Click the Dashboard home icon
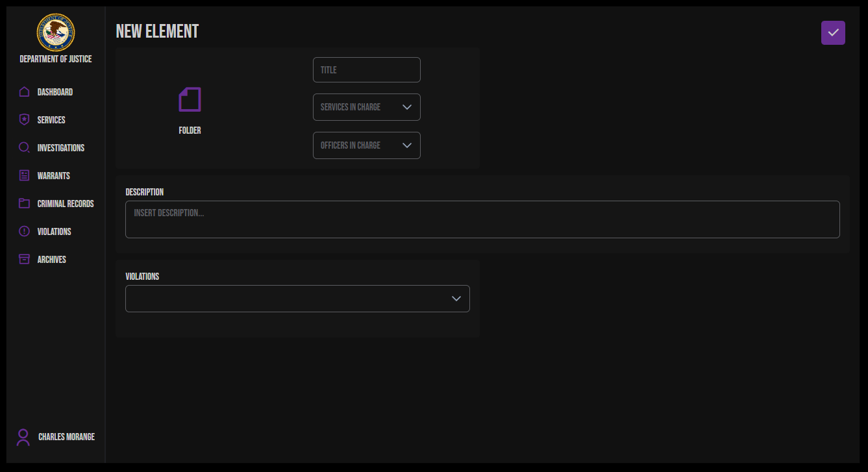This screenshot has height=472, width=868. pos(24,92)
